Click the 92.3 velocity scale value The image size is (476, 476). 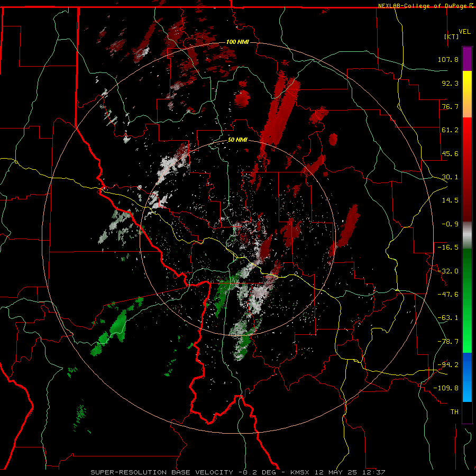pyautogui.click(x=450, y=83)
